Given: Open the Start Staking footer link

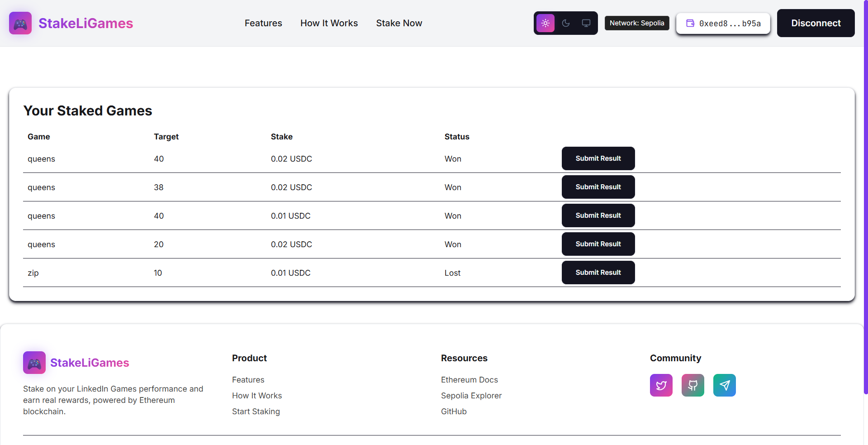Looking at the screenshot, I should click(256, 412).
